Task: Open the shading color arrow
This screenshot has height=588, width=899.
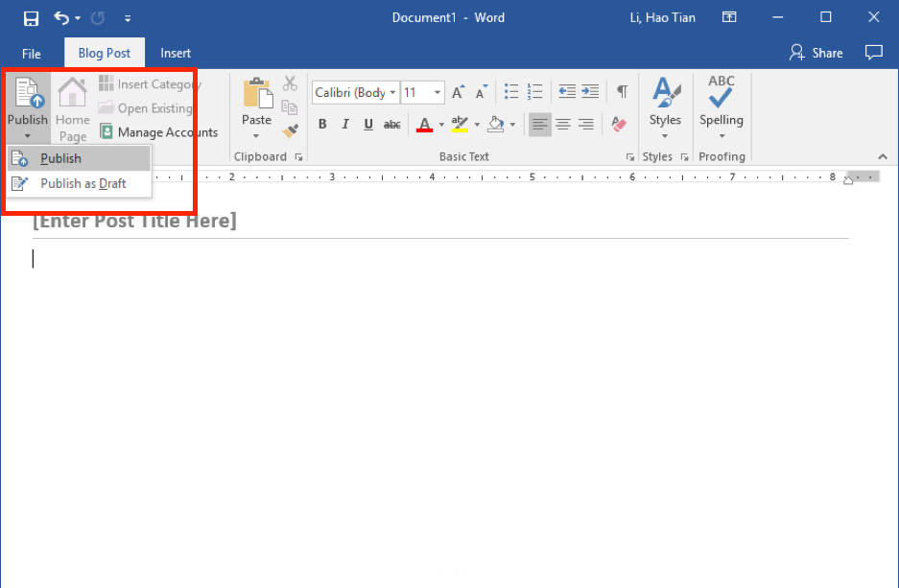Action: [512, 125]
